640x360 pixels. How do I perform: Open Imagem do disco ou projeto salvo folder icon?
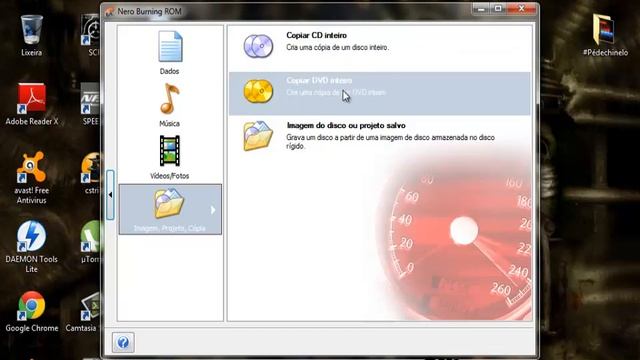[x=258, y=136]
